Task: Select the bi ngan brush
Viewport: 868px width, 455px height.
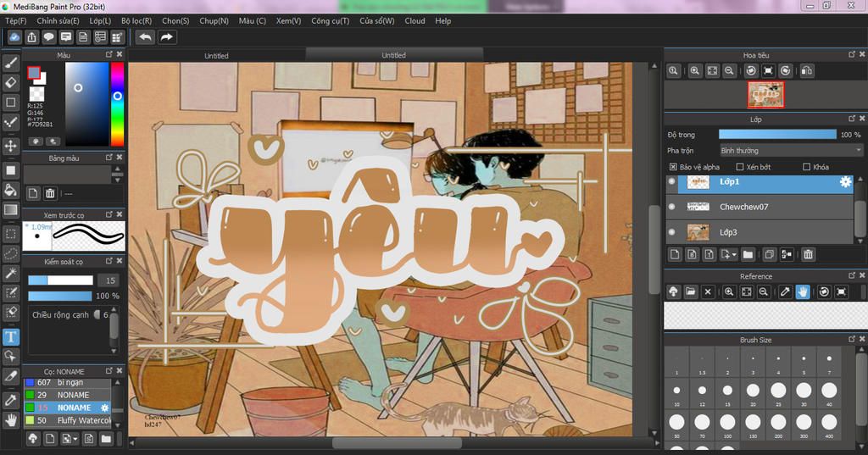Action: (x=67, y=382)
